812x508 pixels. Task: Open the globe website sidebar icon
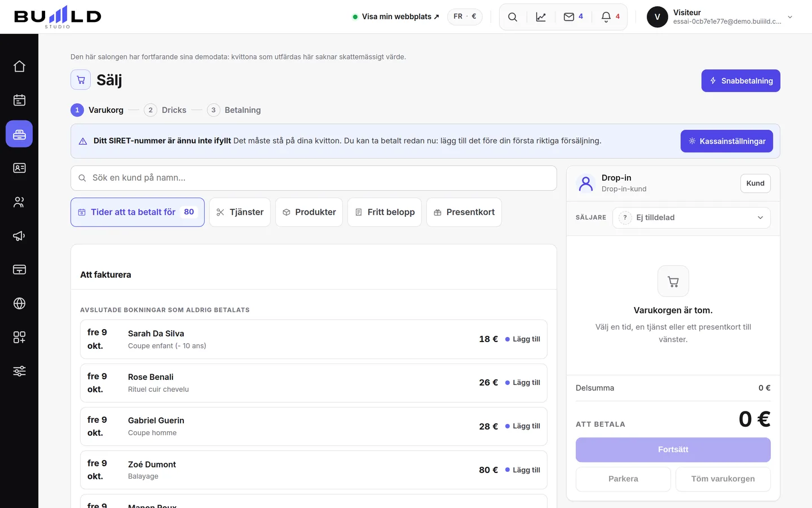(x=19, y=304)
